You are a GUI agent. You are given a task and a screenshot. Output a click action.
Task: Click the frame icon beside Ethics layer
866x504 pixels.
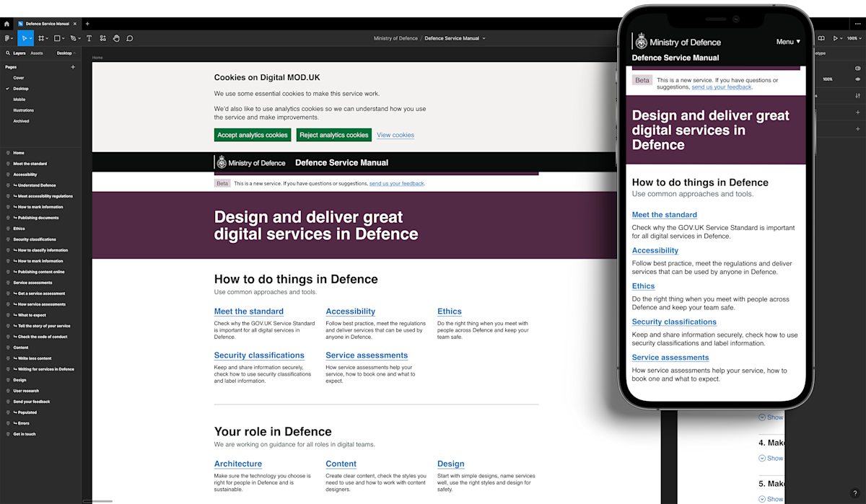coord(8,229)
